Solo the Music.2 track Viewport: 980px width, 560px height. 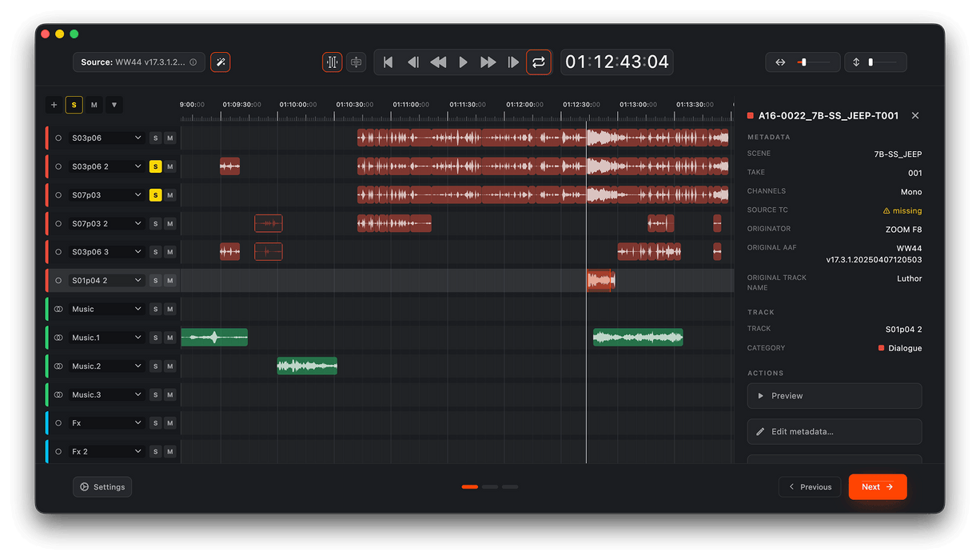(156, 366)
